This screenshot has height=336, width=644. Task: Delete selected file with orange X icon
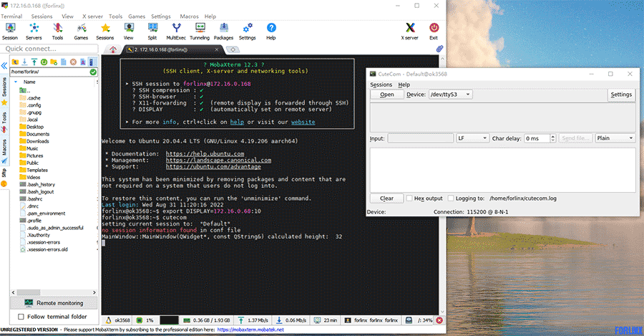tap(73, 62)
